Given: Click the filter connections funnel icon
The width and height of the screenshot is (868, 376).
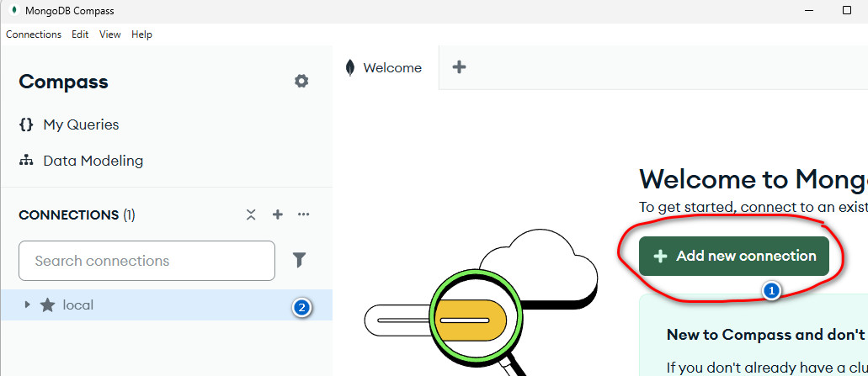Looking at the screenshot, I should [x=299, y=261].
